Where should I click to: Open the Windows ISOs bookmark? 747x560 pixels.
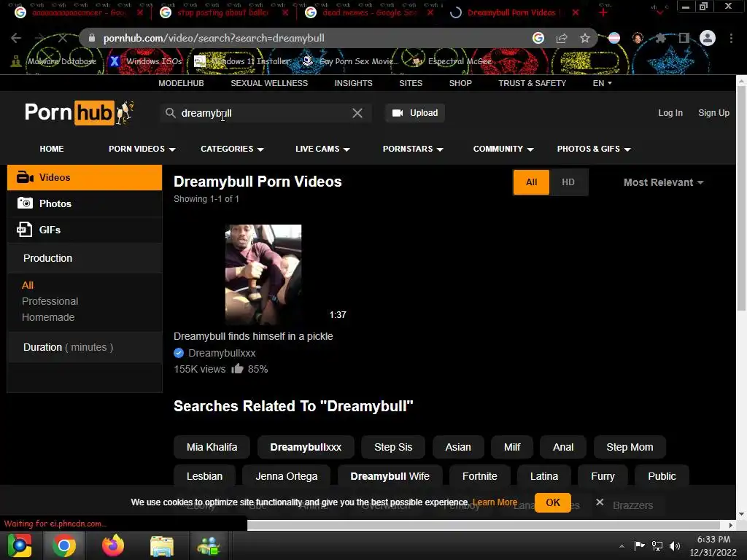click(145, 61)
